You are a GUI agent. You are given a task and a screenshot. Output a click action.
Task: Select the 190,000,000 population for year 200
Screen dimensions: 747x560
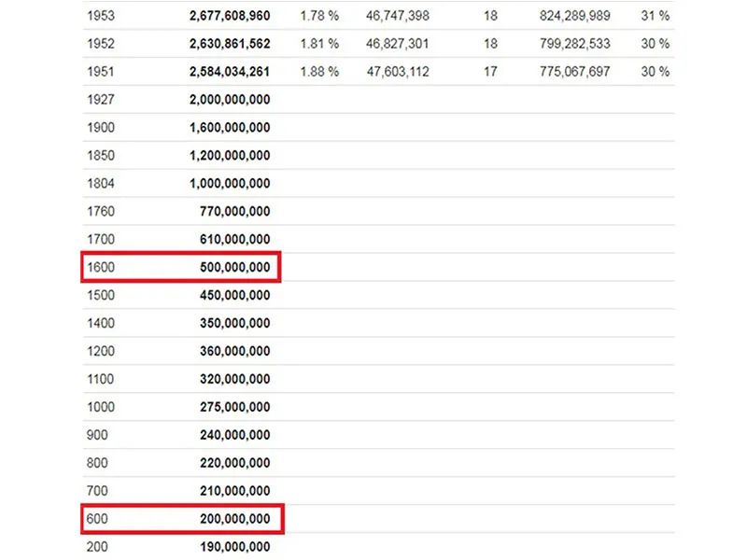point(234,547)
